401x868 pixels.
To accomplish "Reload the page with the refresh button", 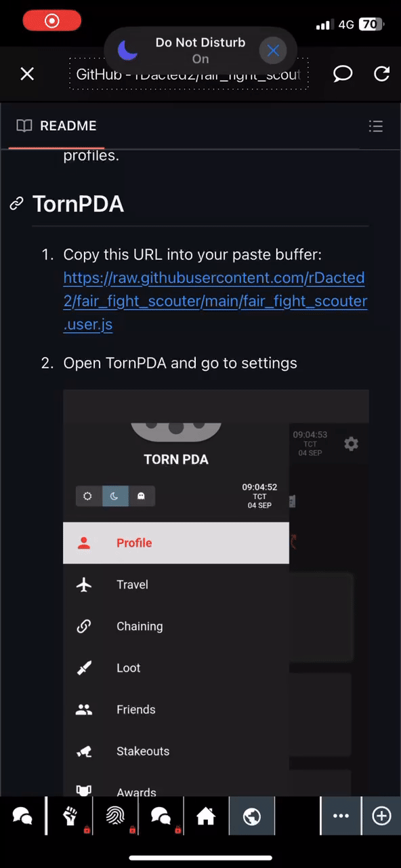I will point(381,74).
